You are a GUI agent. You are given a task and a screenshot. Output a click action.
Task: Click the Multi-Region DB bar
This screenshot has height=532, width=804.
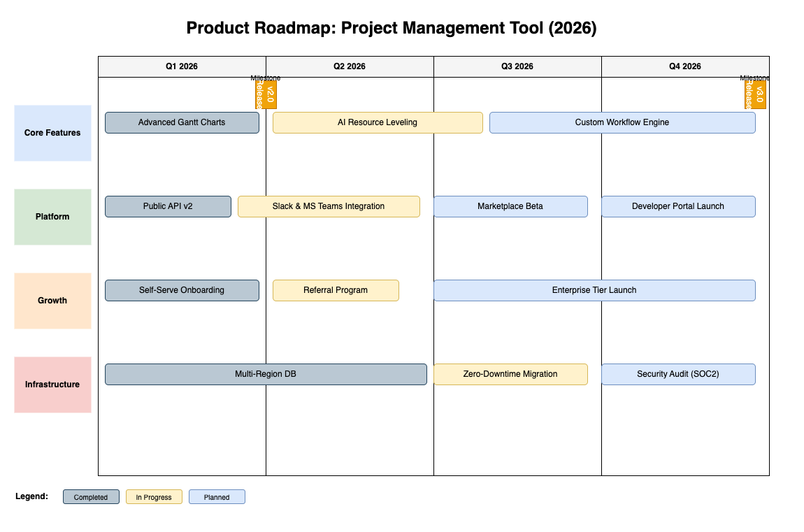266,374
